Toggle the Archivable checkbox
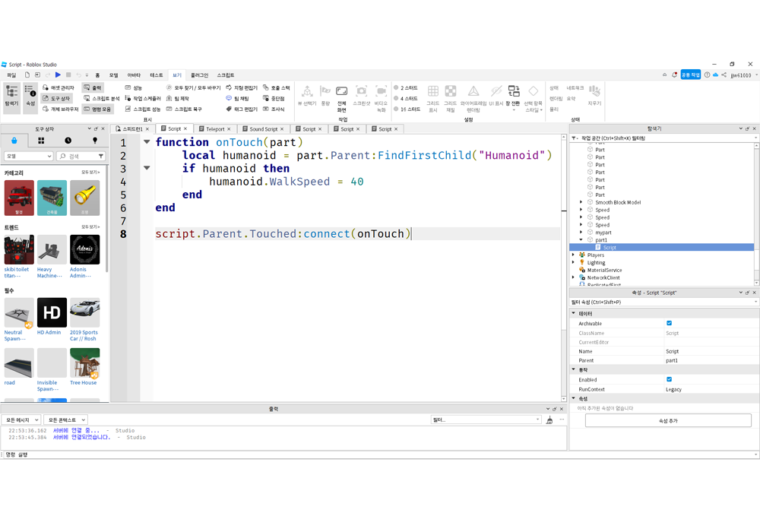 (669, 323)
